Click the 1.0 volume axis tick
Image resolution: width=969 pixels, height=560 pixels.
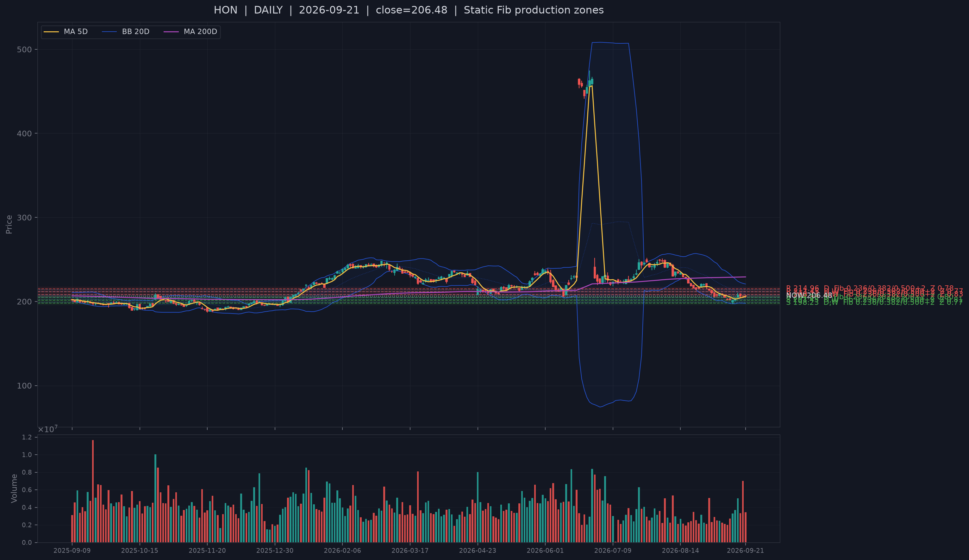[x=27, y=455]
